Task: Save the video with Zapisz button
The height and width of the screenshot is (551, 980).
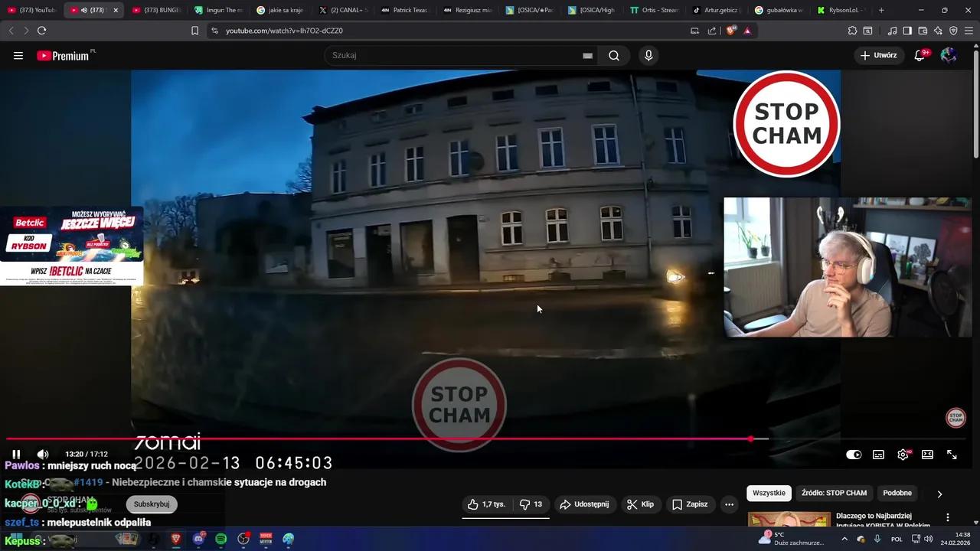Action: coord(690,504)
